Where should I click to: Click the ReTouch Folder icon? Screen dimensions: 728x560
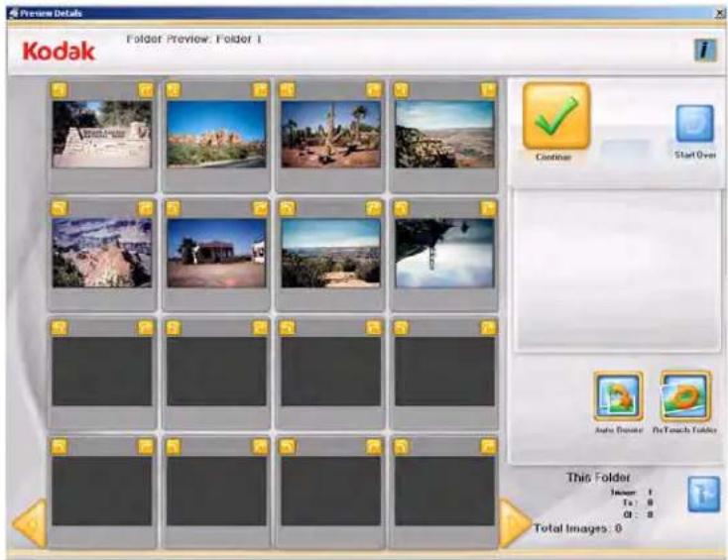click(x=685, y=395)
